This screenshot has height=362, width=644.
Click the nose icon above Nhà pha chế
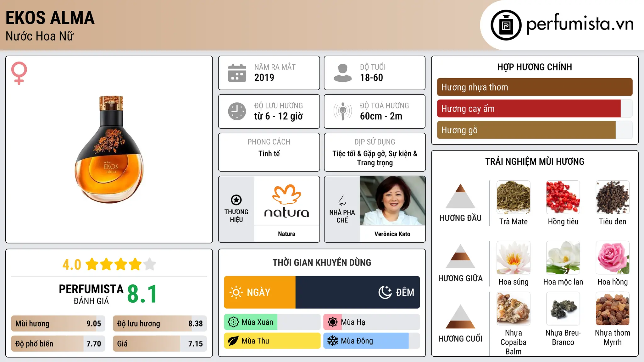point(342,200)
